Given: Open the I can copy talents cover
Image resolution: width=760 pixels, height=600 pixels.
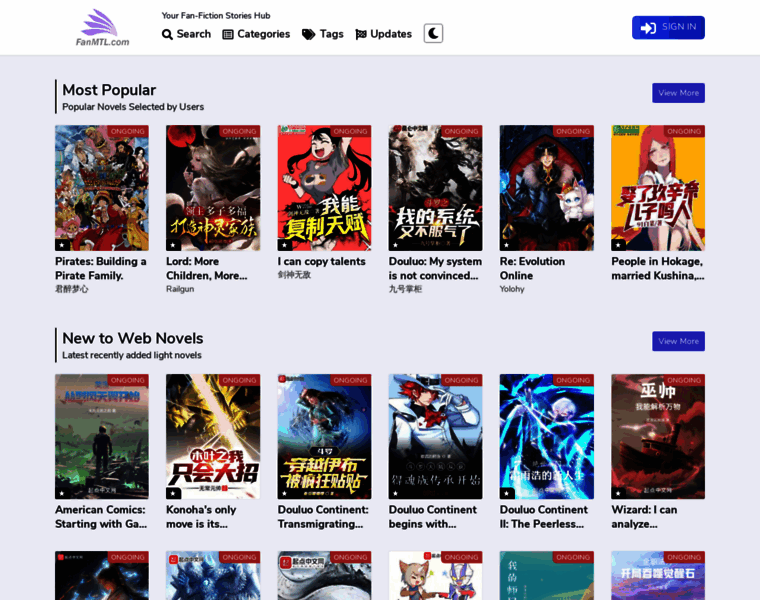Looking at the screenshot, I should pos(324,187).
